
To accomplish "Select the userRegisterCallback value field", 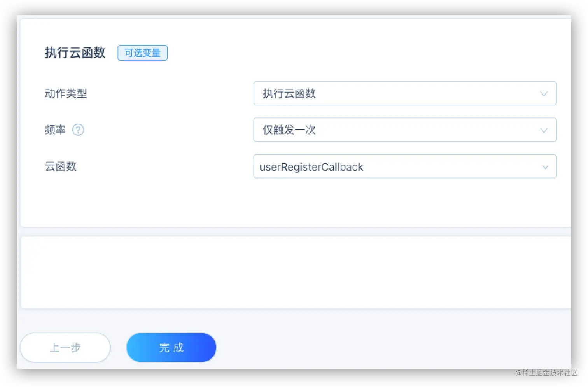I will click(x=311, y=167).
